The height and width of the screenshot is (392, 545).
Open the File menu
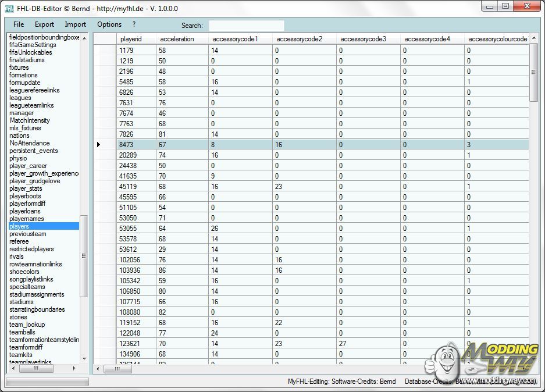tap(19, 24)
